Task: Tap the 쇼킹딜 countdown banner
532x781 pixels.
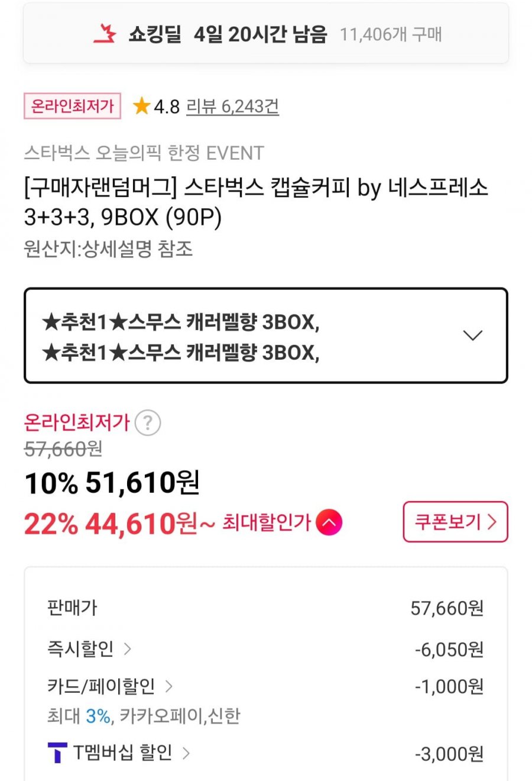Action: pos(266,34)
